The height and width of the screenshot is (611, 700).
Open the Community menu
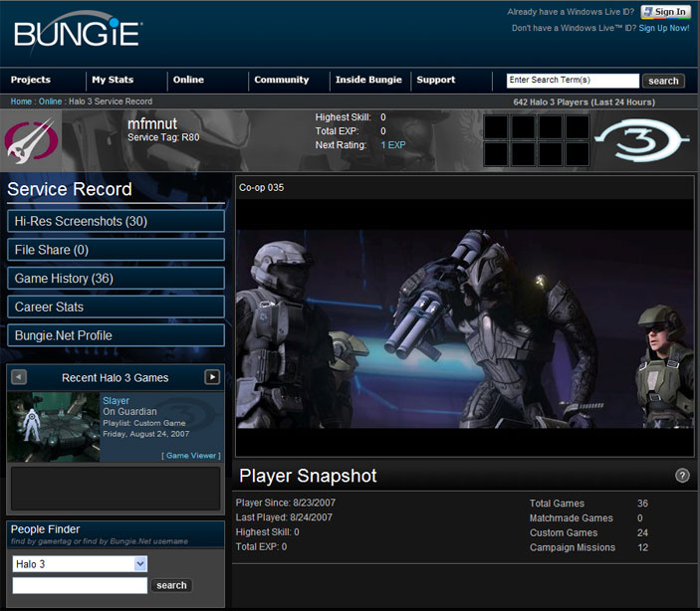[282, 80]
